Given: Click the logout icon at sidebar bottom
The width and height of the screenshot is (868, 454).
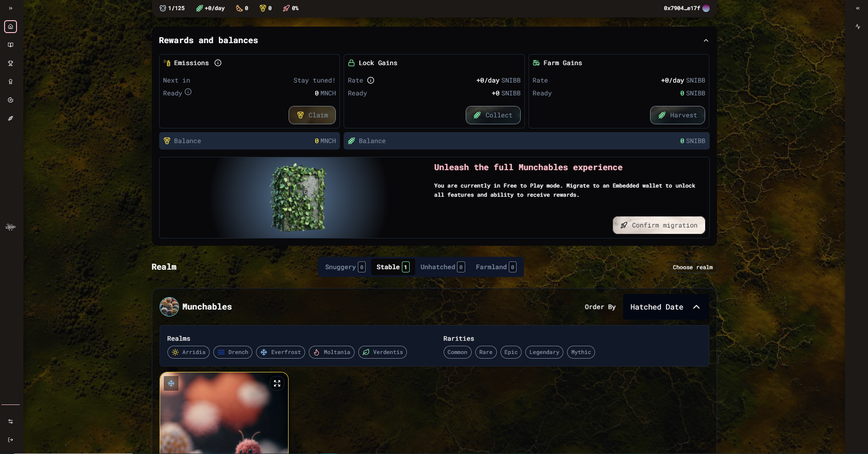Looking at the screenshot, I should (11, 440).
